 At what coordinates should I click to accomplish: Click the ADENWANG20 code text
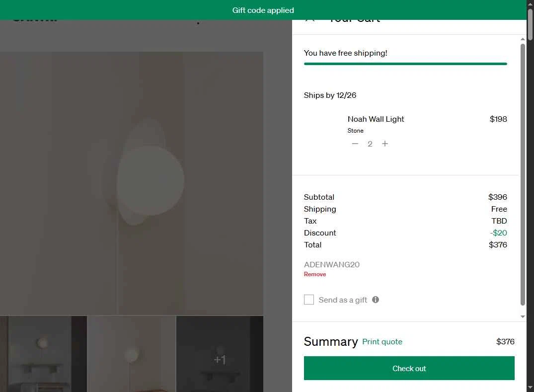coord(332,265)
